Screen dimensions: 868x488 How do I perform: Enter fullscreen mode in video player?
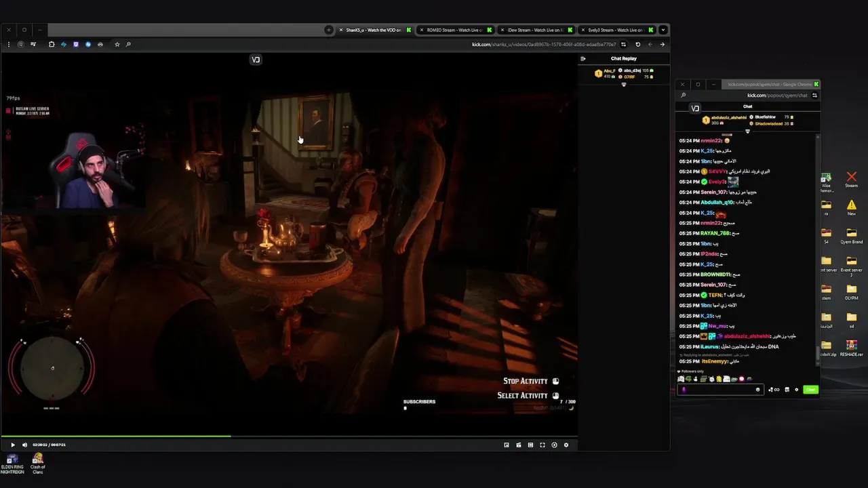pos(542,445)
